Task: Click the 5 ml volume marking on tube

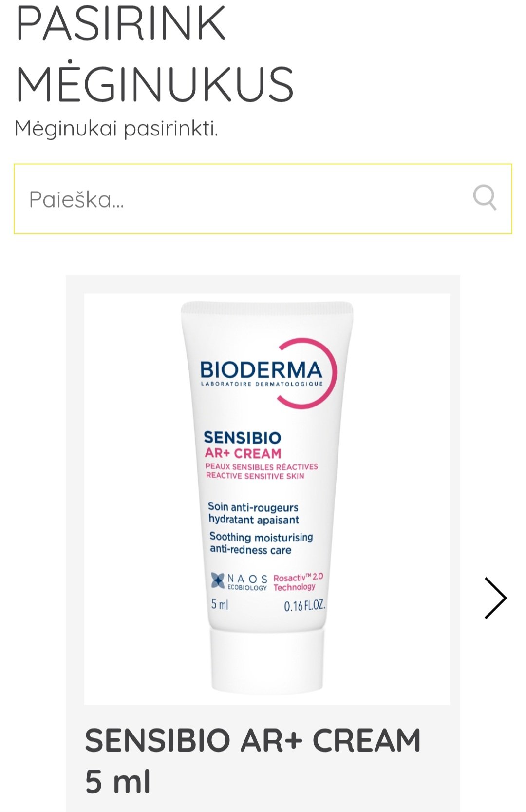Action: [220, 604]
